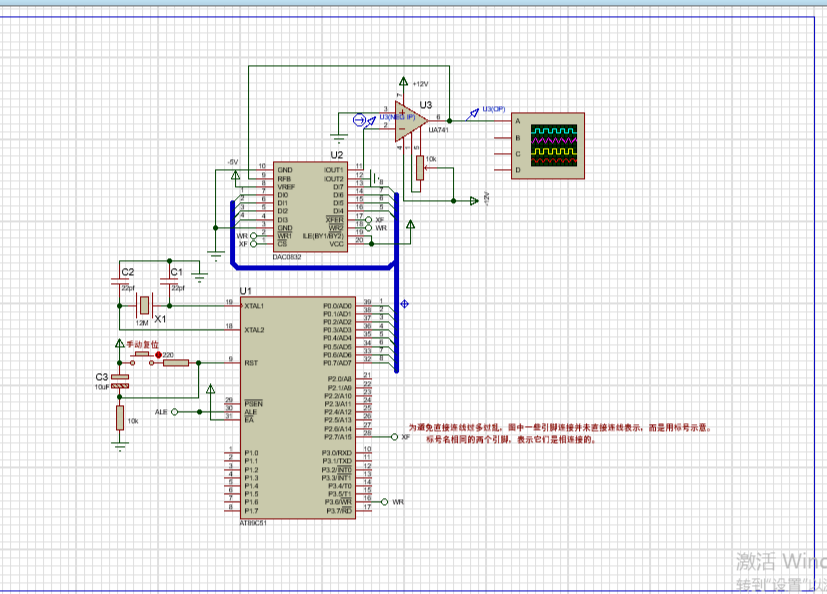The width and height of the screenshot is (827, 594).
Task: Click the XTAL1 pin label
Action: click(254, 306)
